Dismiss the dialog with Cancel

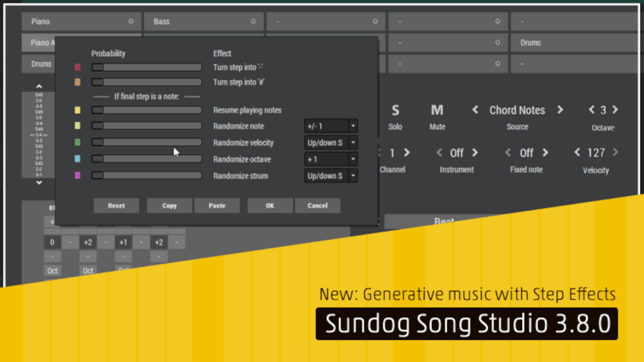(x=318, y=205)
